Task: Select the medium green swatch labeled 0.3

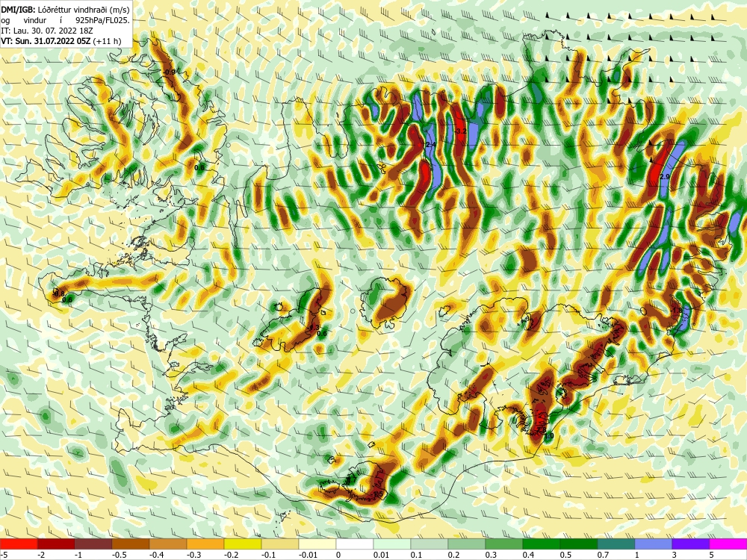Action: tap(504, 544)
